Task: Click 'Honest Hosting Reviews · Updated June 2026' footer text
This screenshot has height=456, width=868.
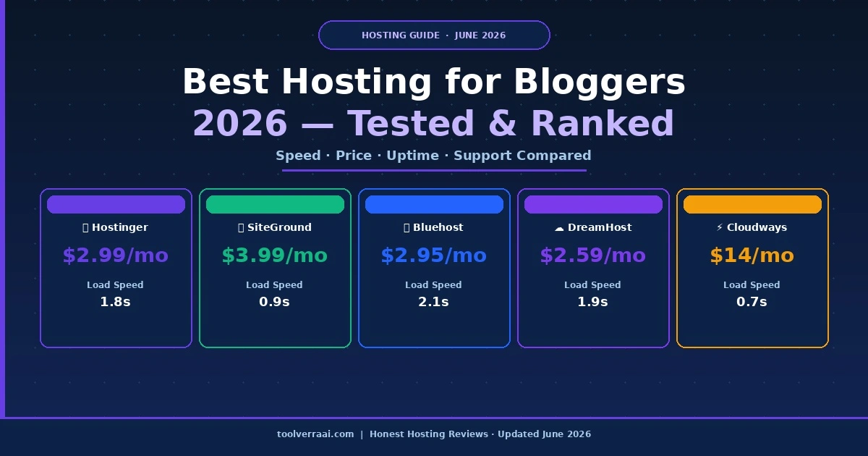Action: tap(480, 434)
